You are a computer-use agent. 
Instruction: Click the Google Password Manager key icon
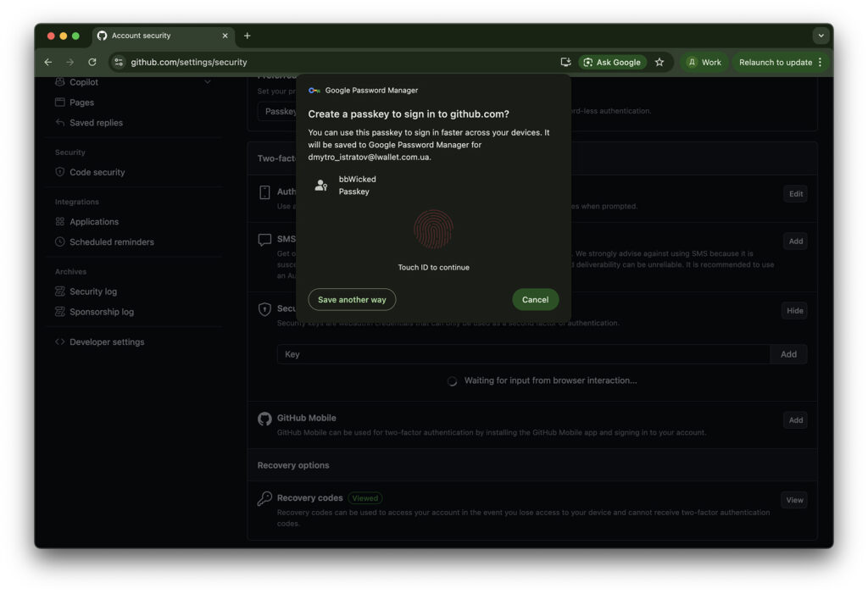[314, 90]
